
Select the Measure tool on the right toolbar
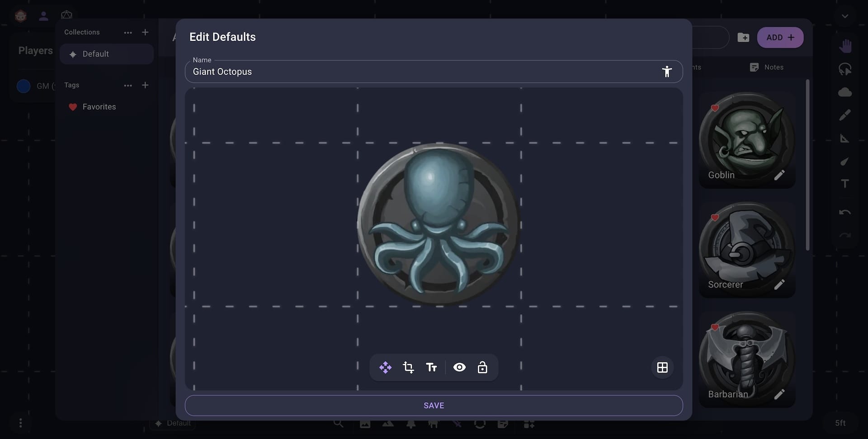[x=845, y=138]
